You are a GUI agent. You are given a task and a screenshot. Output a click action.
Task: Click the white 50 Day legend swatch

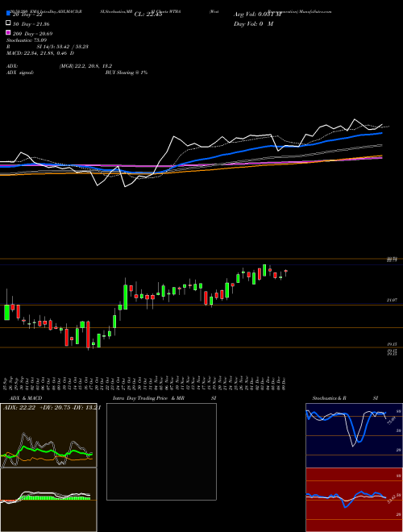pyautogui.click(x=8, y=23)
